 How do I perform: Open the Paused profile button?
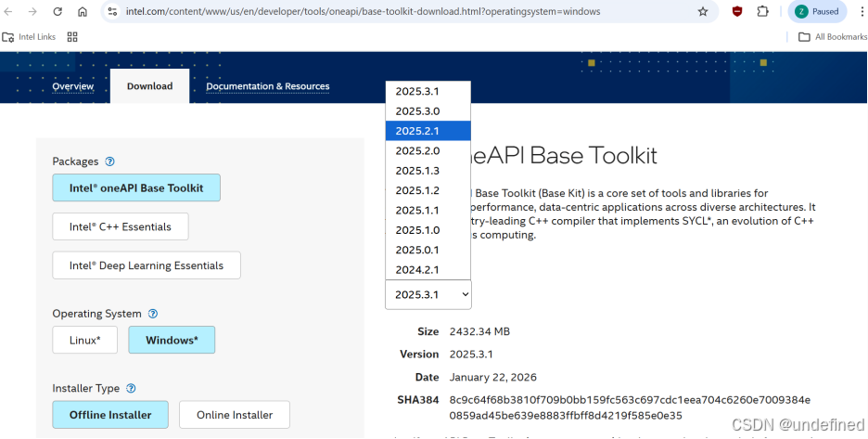tap(817, 12)
